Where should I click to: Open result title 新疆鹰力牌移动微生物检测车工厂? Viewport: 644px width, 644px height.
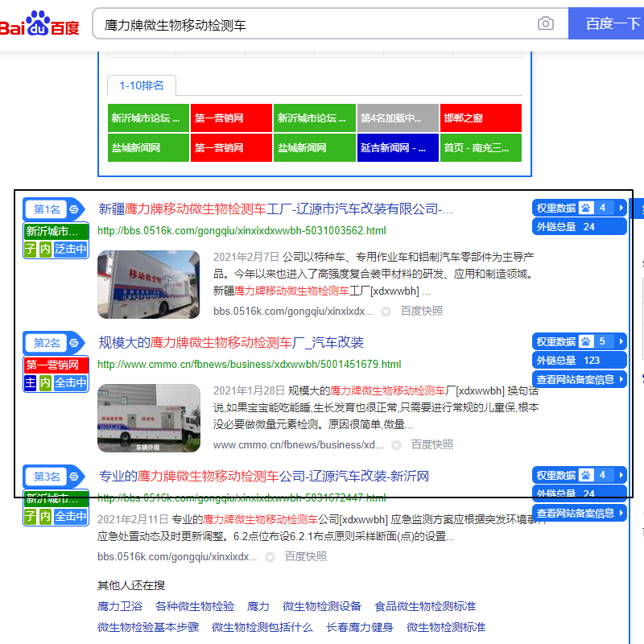[275, 209]
